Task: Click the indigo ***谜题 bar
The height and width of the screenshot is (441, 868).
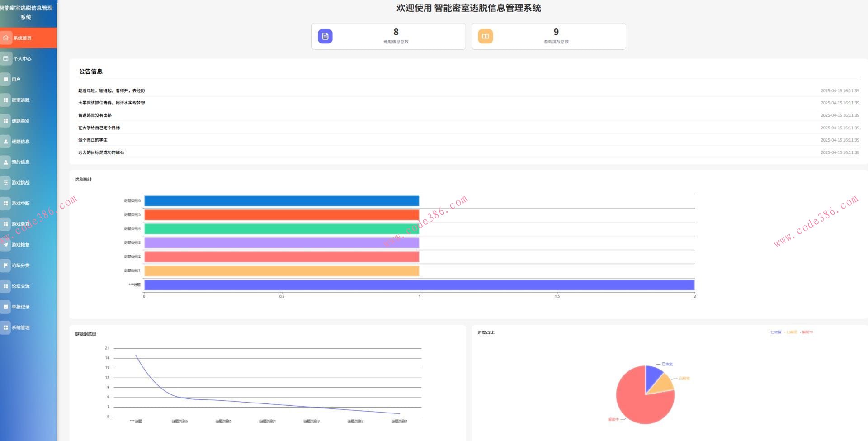Action: pos(420,285)
